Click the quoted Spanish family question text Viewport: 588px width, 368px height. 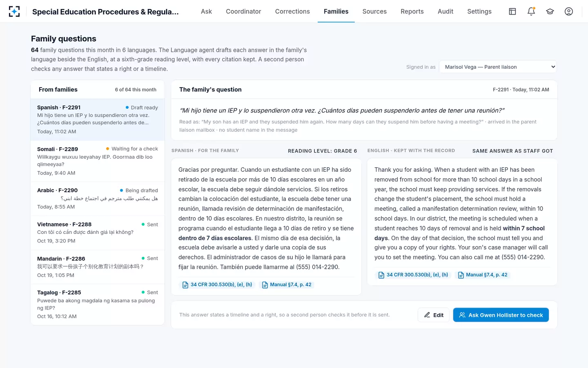[342, 110]
